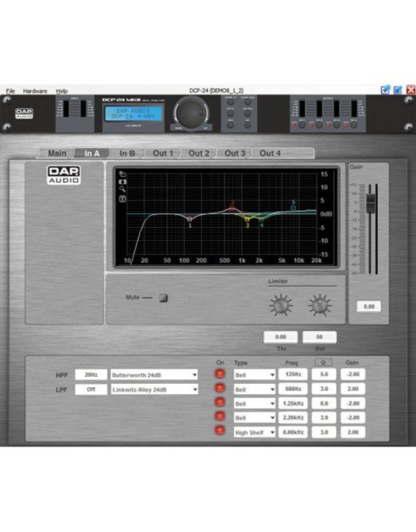Open the copy curves icon above the graph
This screenshot has height=532, width=416.
click(x=122, y=175)
